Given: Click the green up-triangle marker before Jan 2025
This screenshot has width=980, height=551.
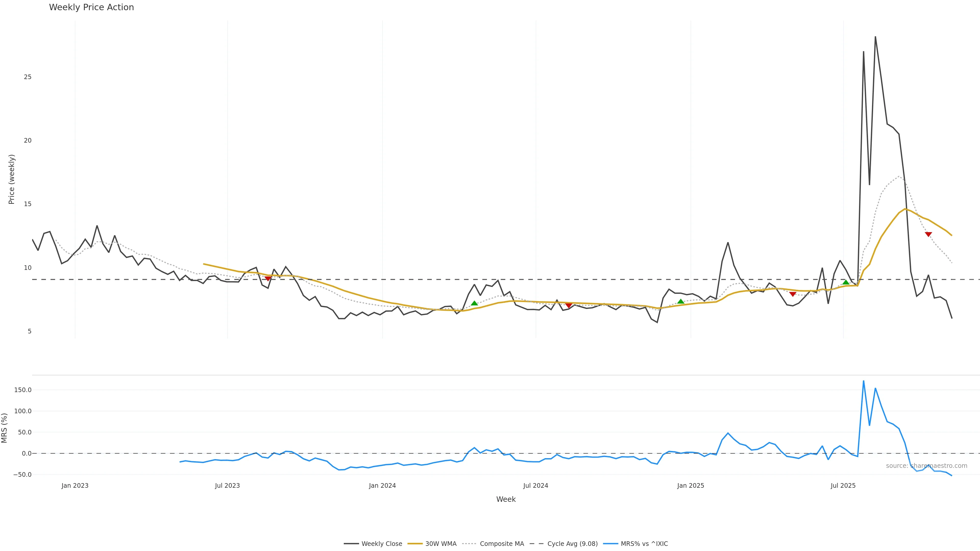Looking at the screenshot, I should tap(681, 302).
